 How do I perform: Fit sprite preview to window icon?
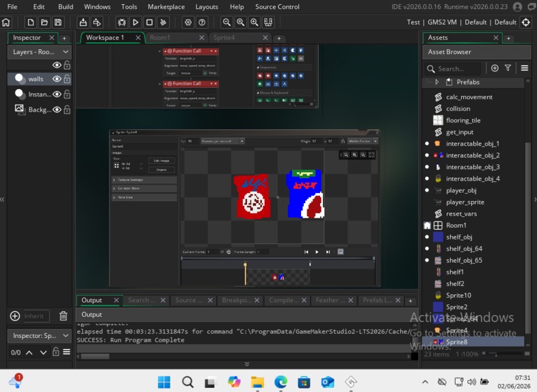coord(371,155)
